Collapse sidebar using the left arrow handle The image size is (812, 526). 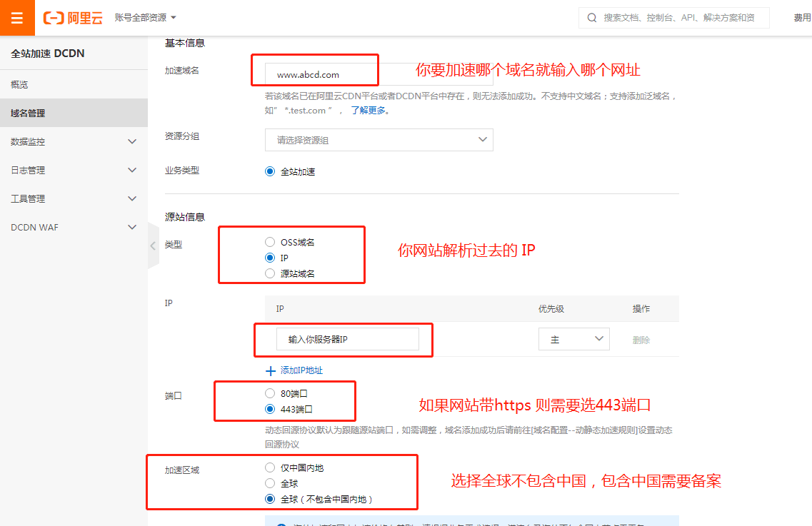coord(153,246)
